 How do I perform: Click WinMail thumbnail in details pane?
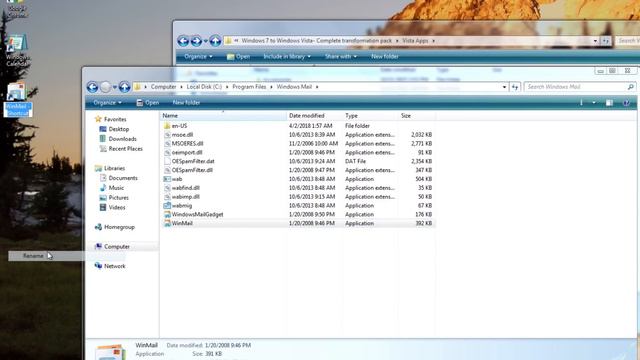pos(109,352)
